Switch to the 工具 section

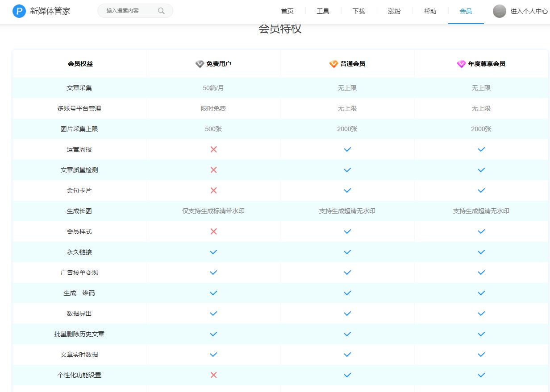(x=323, y=11)
